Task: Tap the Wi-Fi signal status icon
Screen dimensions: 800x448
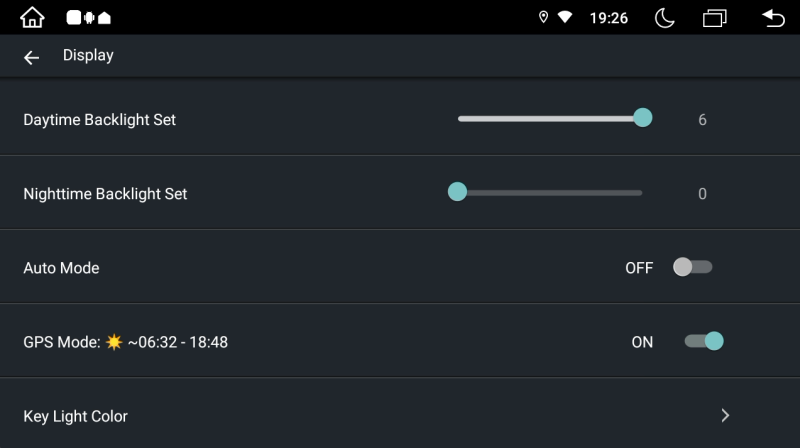Action: (x=565, y=17)
